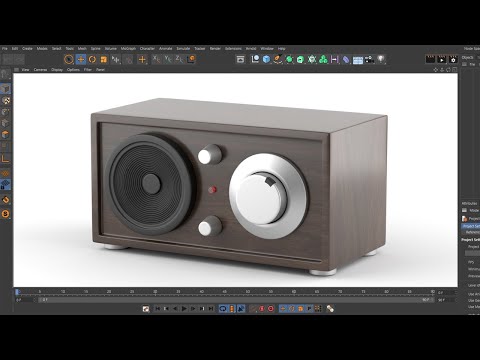Activate the Rotate tool
Image resolution: width=480 pixels, height=360 pixels.
point(92,60)
